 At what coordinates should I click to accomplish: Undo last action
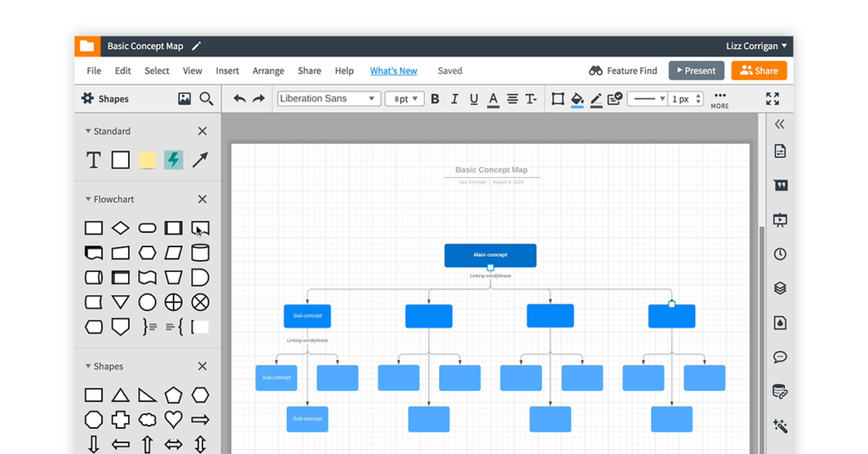(x=239, y=99)
